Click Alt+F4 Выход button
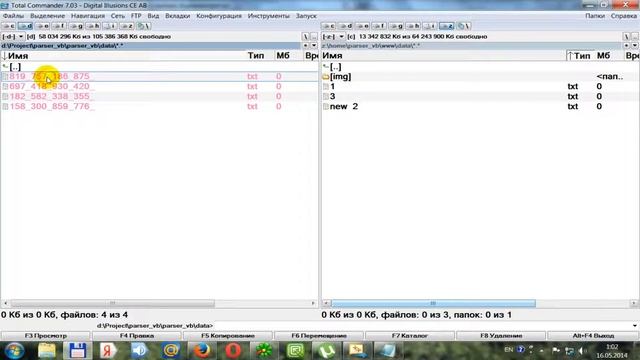640x360 pixels. pyautogui.click(x=593, y=336)
